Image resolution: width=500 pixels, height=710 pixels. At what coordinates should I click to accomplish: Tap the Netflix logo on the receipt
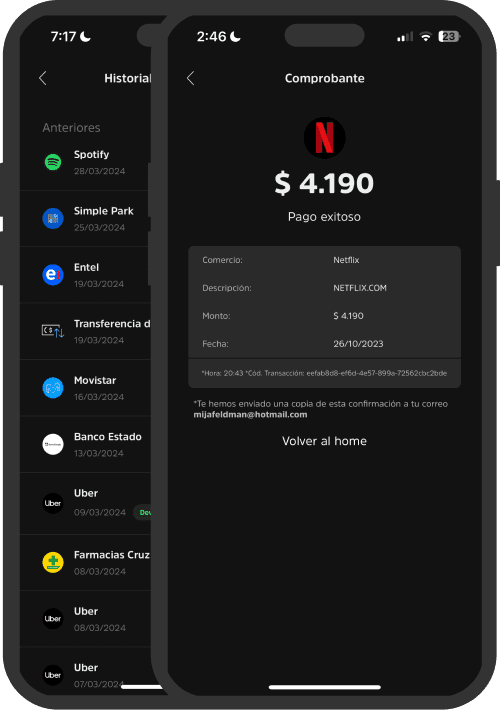coord(324,138)
